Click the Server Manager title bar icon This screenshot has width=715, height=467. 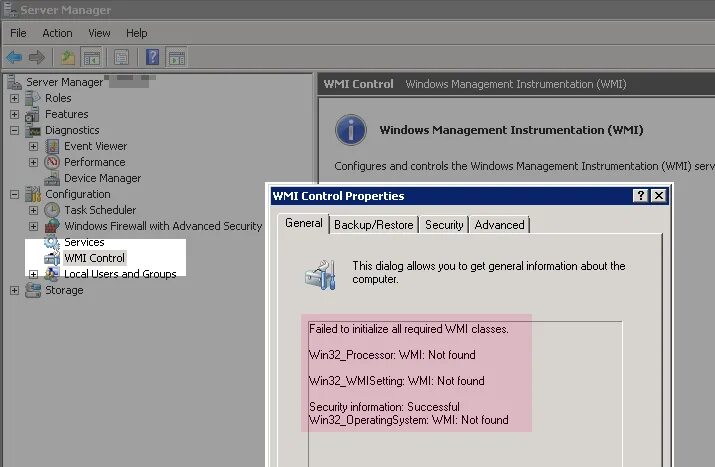tap(10, 9)
